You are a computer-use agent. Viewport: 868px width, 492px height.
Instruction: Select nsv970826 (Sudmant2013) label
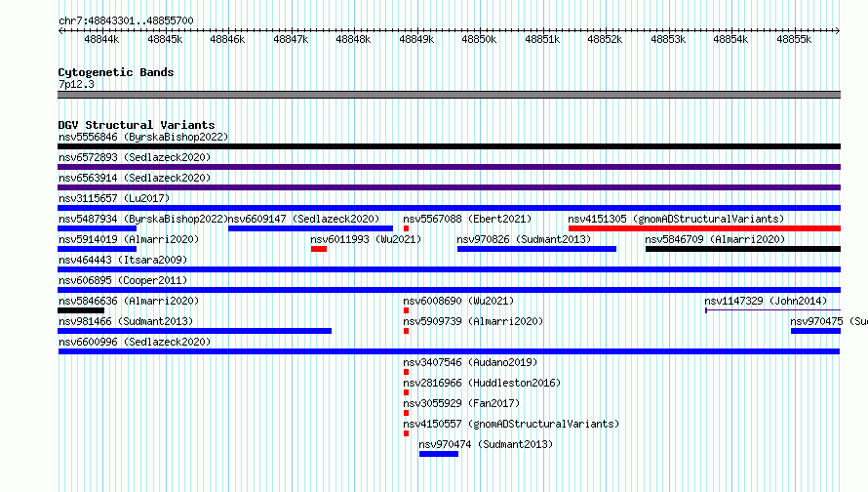tap(524, 239)
